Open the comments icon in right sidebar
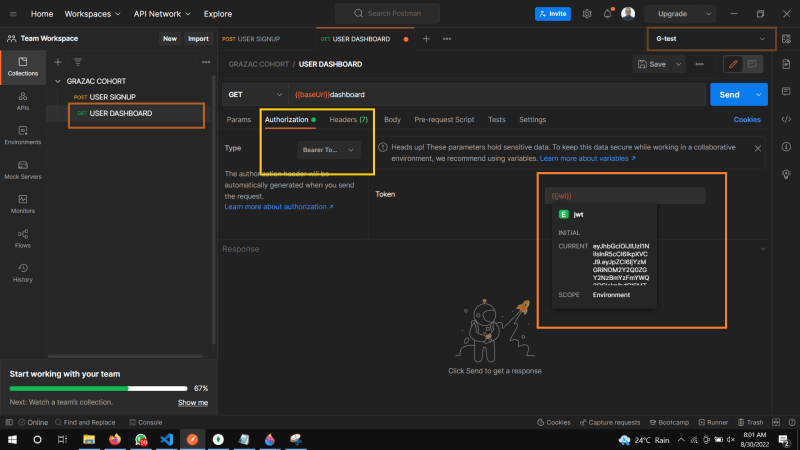This screenshot has height=450, width=800. coord(786,91)
